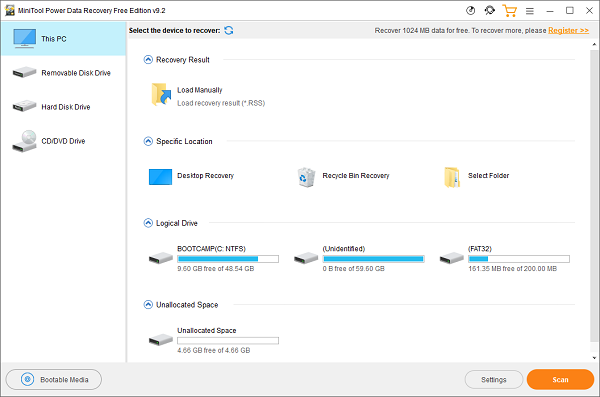Switch to Removable Disk Drive tab
The width and height of the screenshot is (600, 397).
(x=63, y=73)
